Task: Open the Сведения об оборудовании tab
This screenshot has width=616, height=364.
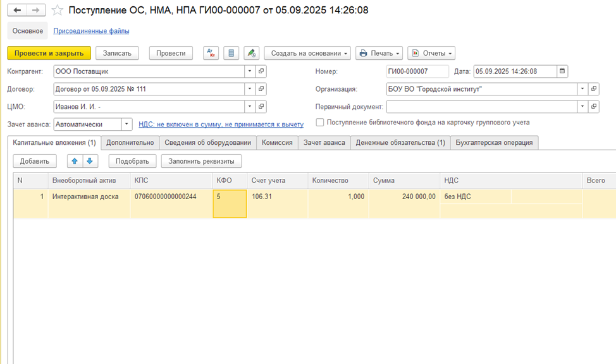Action: click(208, 143)
